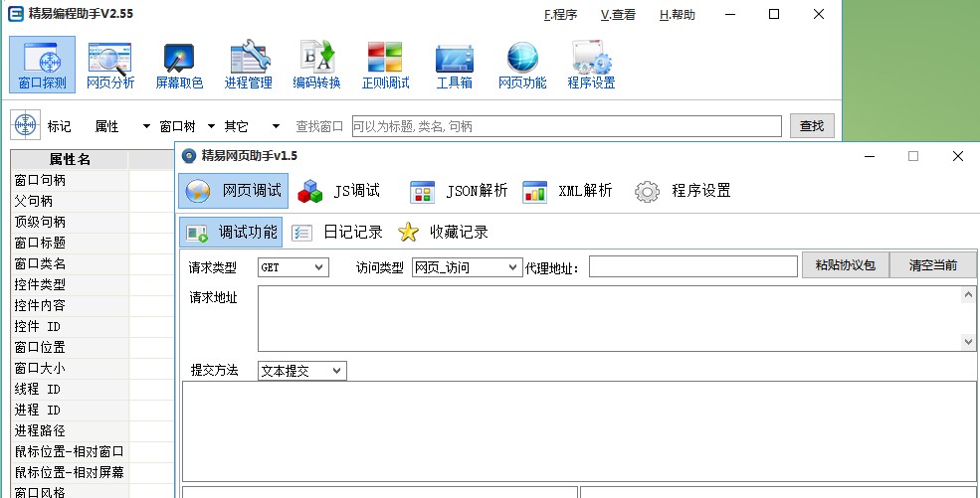Image resolution: width=980 pixels, height=498 pixels.
Task: Open the 工具箱 toolbox
Action: point(455,65)
